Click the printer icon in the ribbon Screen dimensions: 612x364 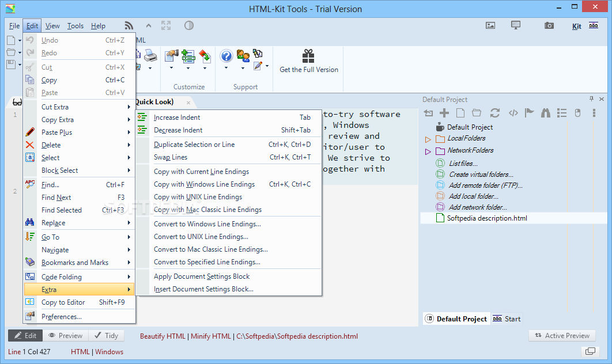click(x=150, y=56)
